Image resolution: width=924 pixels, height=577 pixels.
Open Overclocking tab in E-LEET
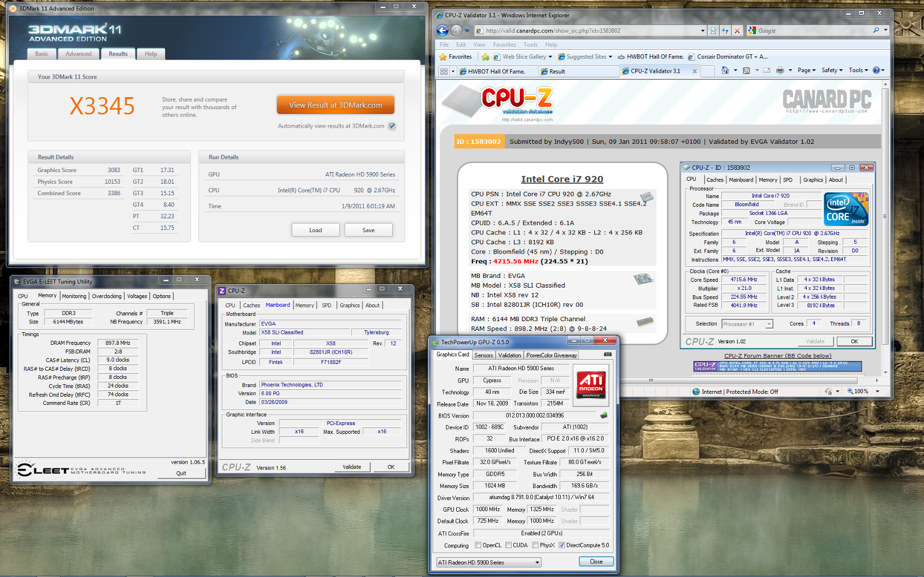click(107, 296)
